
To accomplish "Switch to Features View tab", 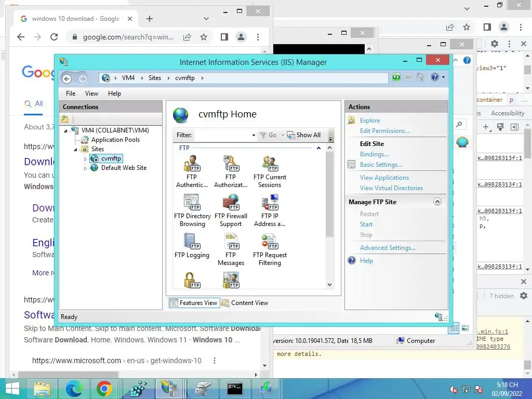I will pos(194,303).
